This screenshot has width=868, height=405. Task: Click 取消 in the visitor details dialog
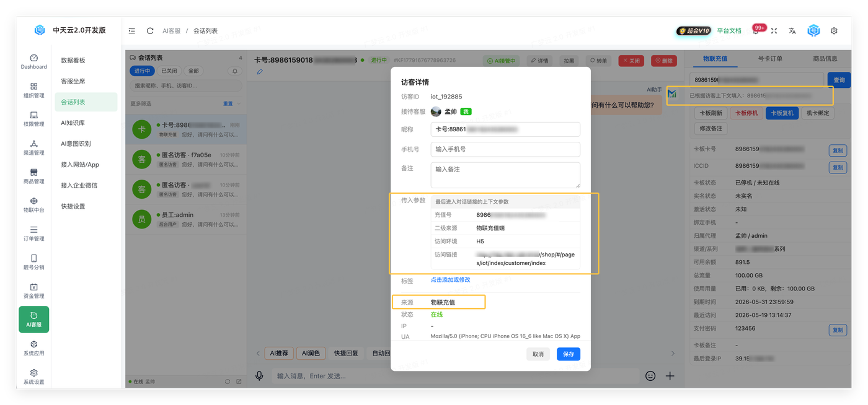coord(538,354)
